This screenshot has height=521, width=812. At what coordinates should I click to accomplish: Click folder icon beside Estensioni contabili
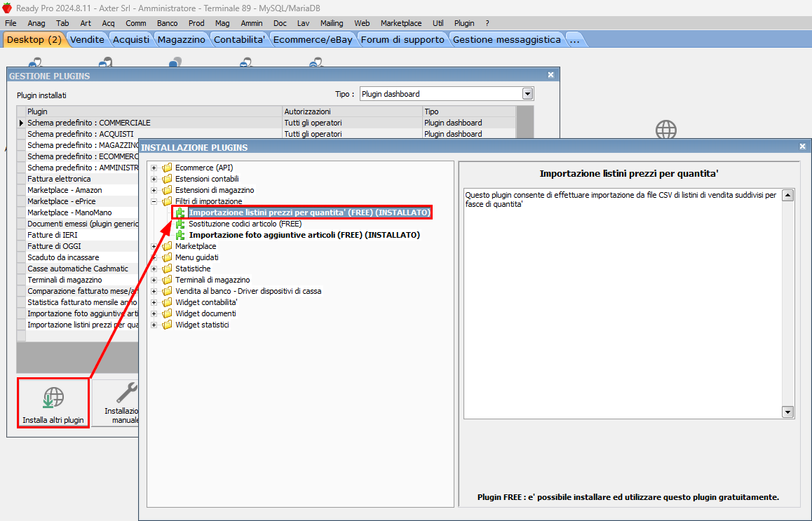(167, 180)
